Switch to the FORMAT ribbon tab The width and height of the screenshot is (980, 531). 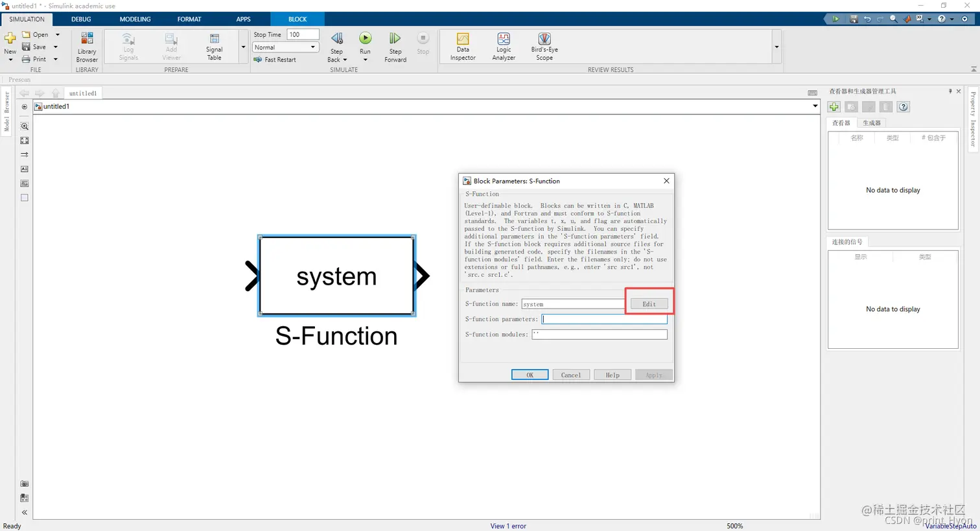tap(189, 19)
